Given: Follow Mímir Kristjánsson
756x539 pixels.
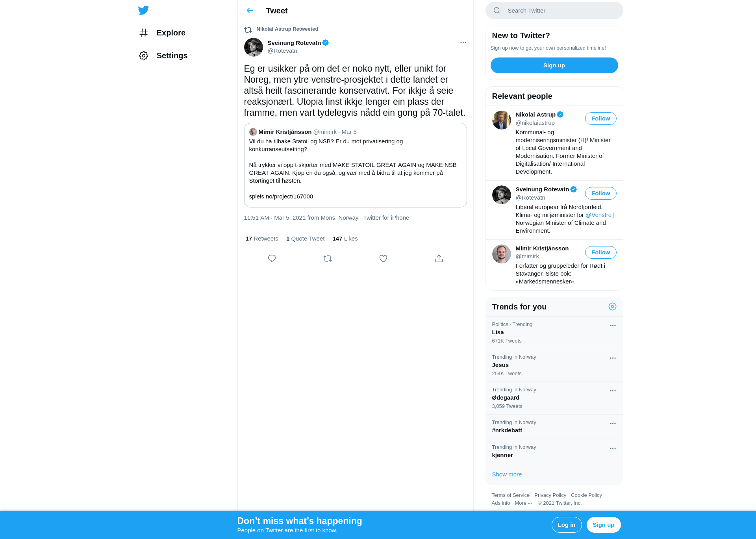Looking at the screenshot, I should coord(600,252).
